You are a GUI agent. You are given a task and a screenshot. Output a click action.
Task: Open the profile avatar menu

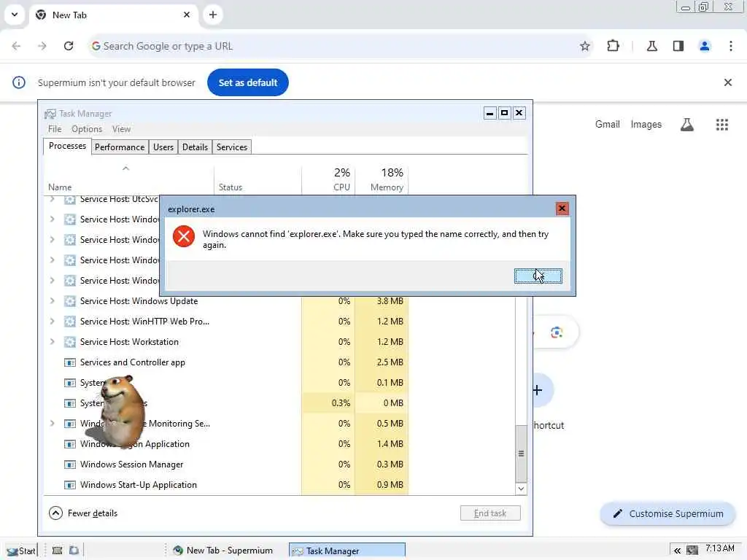coord(705,46)
